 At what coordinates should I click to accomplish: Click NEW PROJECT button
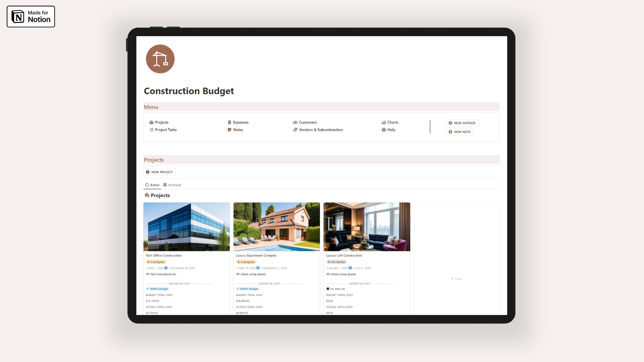pyautogui.click(x=160, y=172)
